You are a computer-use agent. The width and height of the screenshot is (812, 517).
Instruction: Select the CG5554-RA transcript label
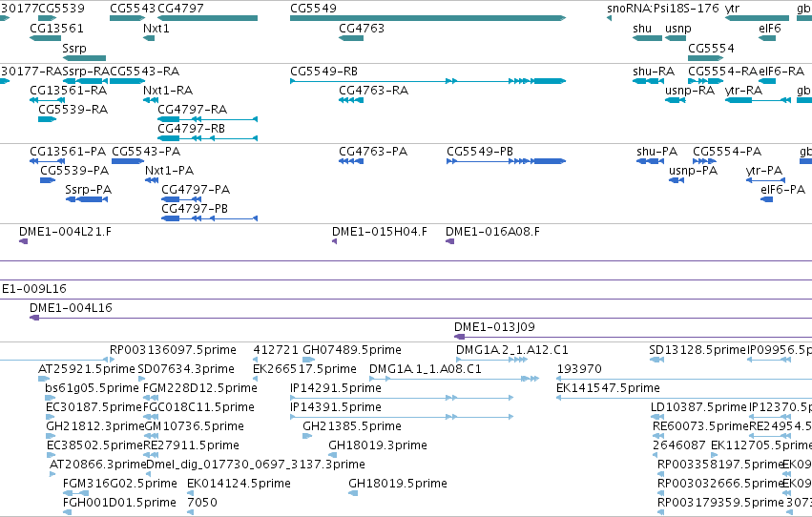pyautogui.click(x=723, y=72)
